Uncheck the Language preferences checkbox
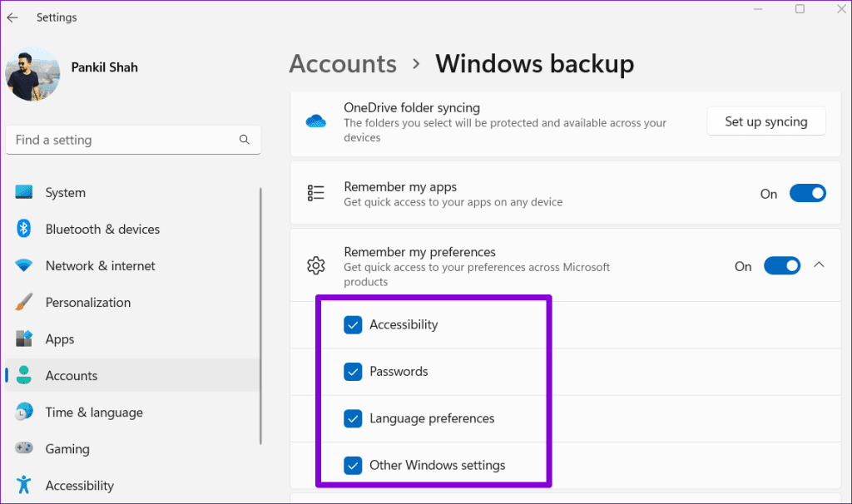This screenshot has height=504, width=852. click(x=353, y=418)
